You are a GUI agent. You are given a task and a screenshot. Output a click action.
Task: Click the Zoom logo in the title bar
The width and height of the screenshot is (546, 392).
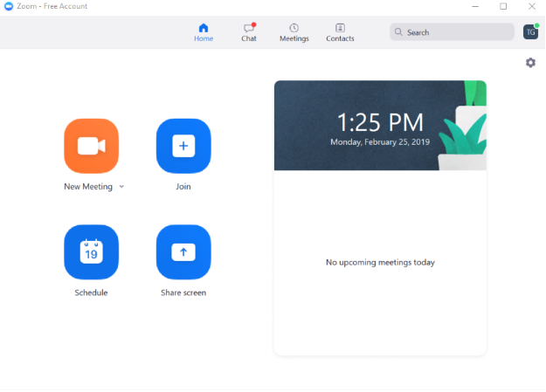tap(9, 6)
